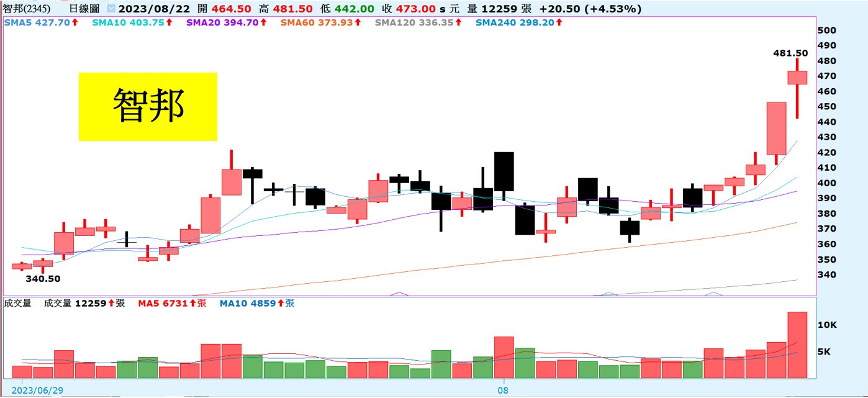Click the 340.50 low price label
Viewport: 868px width, 398px height.
pos(43,279)
